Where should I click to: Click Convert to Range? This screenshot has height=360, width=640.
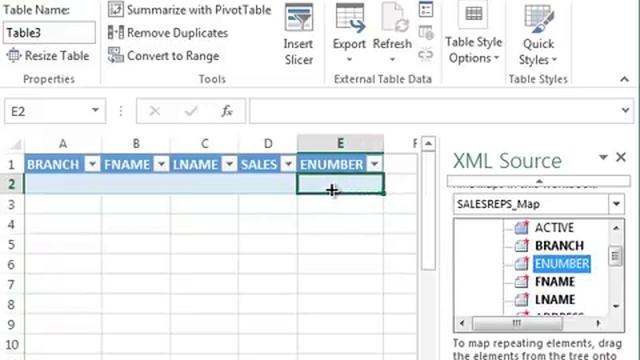click(163, 56)
